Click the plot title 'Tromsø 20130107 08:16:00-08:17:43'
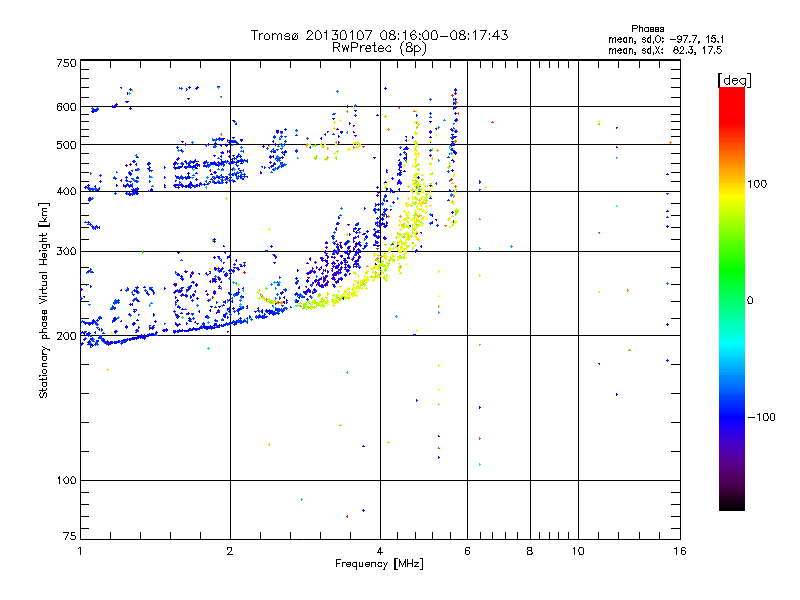This screenshot has height=600, width=800. [379, 35]
